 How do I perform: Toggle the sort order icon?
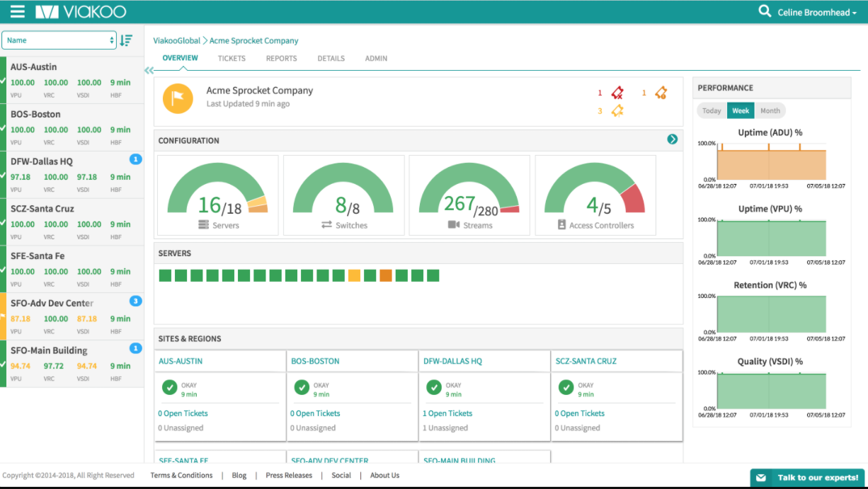126,40
